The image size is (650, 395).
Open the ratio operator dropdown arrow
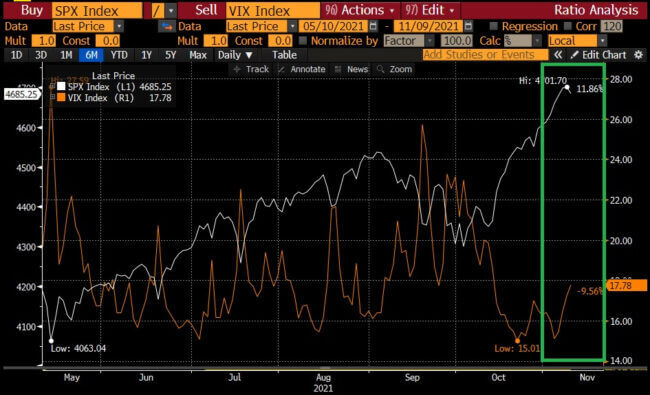point(171,11)
